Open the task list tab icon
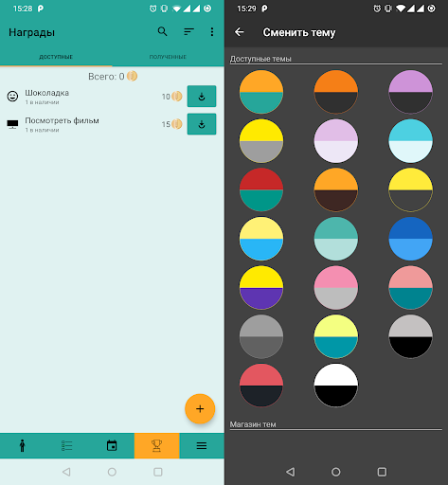 67,445
